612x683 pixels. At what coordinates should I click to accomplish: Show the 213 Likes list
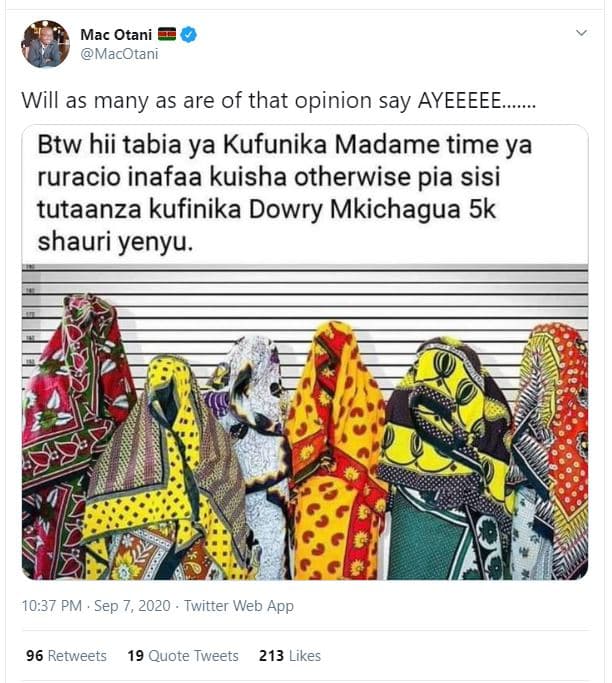(289, 656)
